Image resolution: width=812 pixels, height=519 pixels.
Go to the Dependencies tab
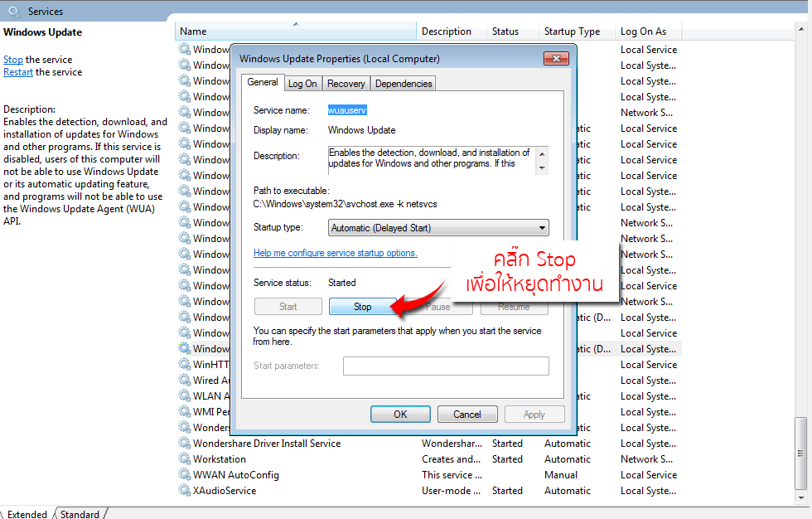pyautogui.click(x=403, y=84)
